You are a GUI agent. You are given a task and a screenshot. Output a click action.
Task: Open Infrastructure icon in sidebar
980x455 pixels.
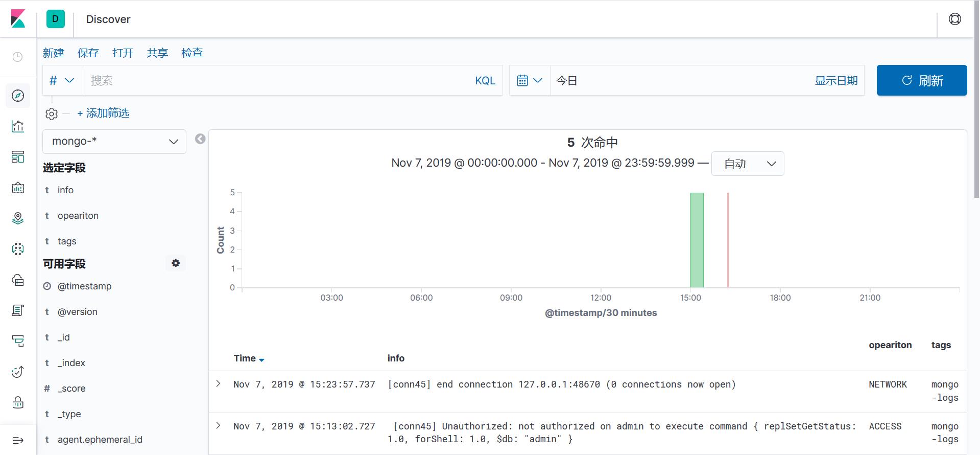click(x=18, y=280)
